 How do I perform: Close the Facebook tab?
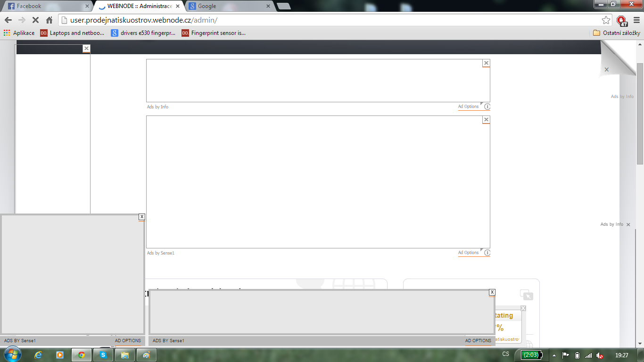pos(87,6)
